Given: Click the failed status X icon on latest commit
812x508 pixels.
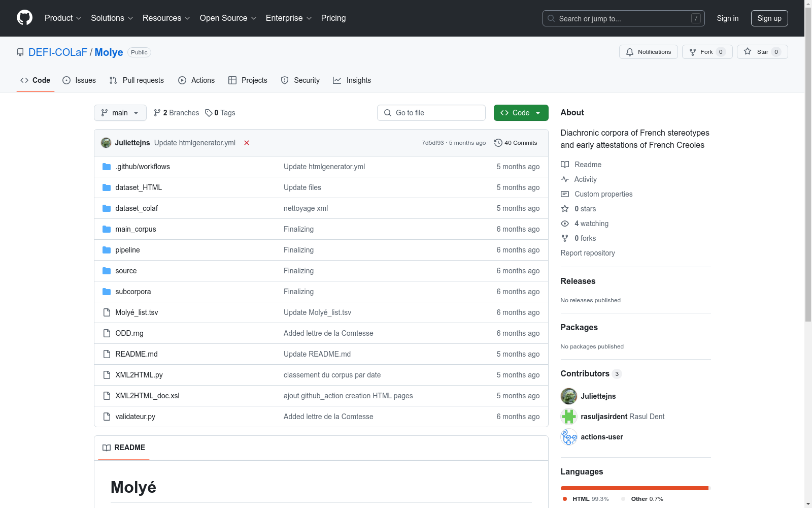Looking at the screenshot, I should click(x=247, y=143).
